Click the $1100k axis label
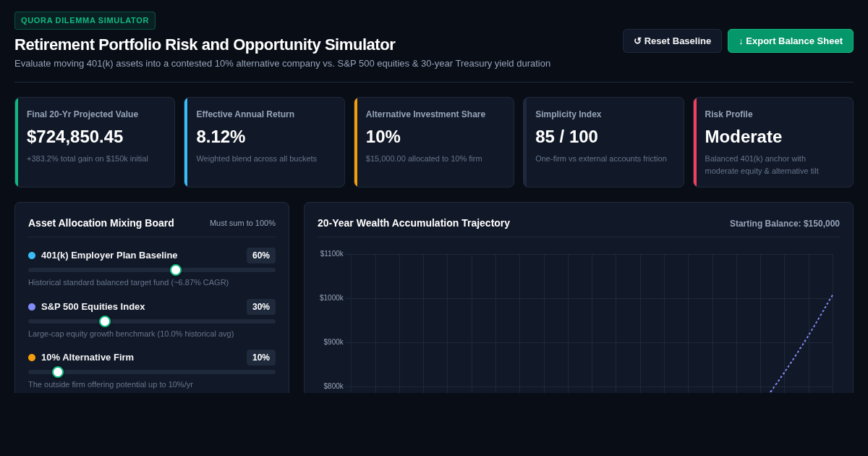868x456 pixels. tap(332, 254)
